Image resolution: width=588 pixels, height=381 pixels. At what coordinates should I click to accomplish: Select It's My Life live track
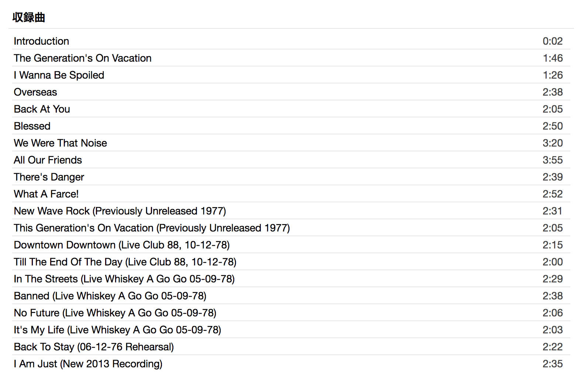pyautogui.click(x=117, y=330)
